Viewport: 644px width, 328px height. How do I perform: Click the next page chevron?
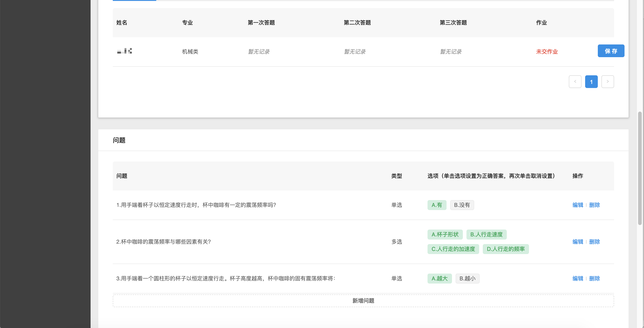tap(608, 82)
